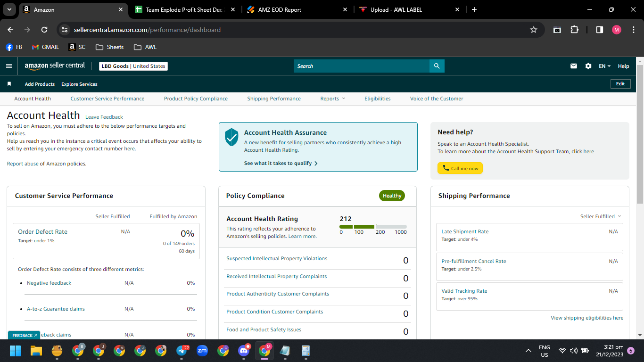
Task: Open the Windows Start menu
Action: (16, 351)
